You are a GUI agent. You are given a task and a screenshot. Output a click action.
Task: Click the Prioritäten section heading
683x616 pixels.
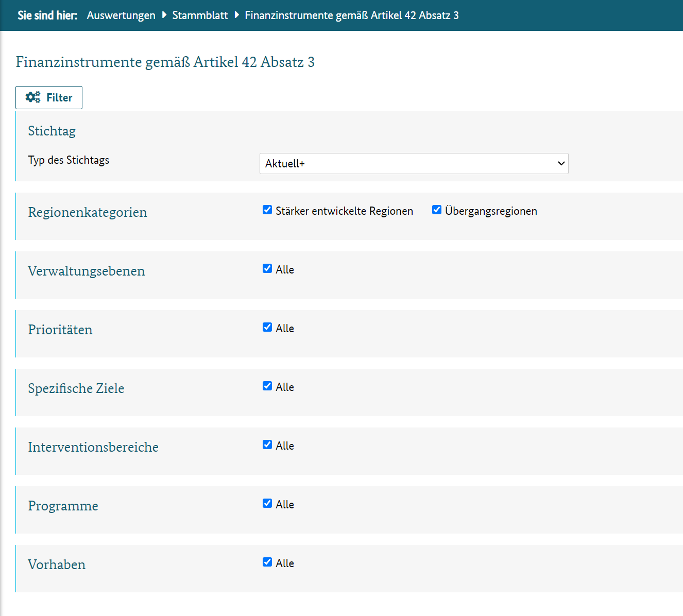click(x=60, y=330)
